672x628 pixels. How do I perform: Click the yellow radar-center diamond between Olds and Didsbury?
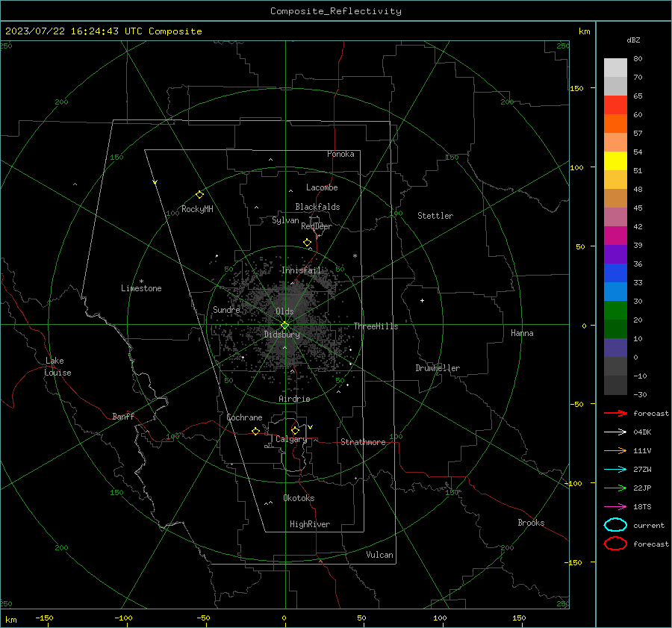click(x=284, y=326)
